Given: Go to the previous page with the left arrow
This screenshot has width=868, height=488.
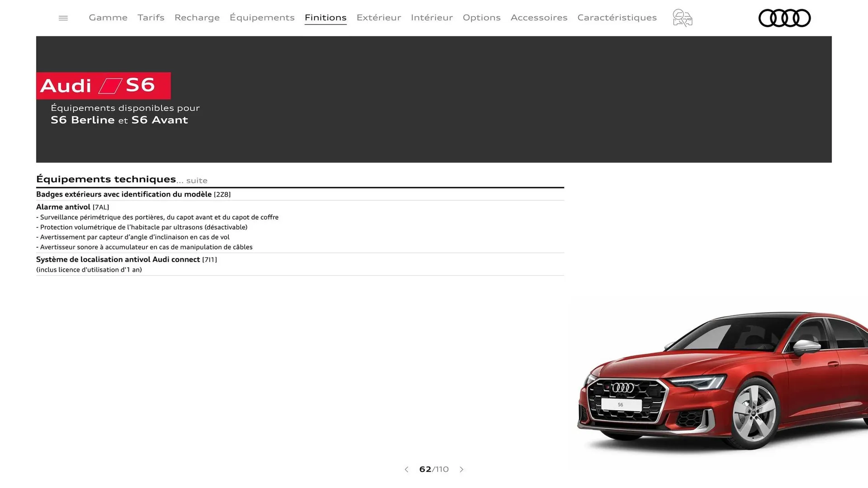Looking at the screenshot, I should point(406,469).
